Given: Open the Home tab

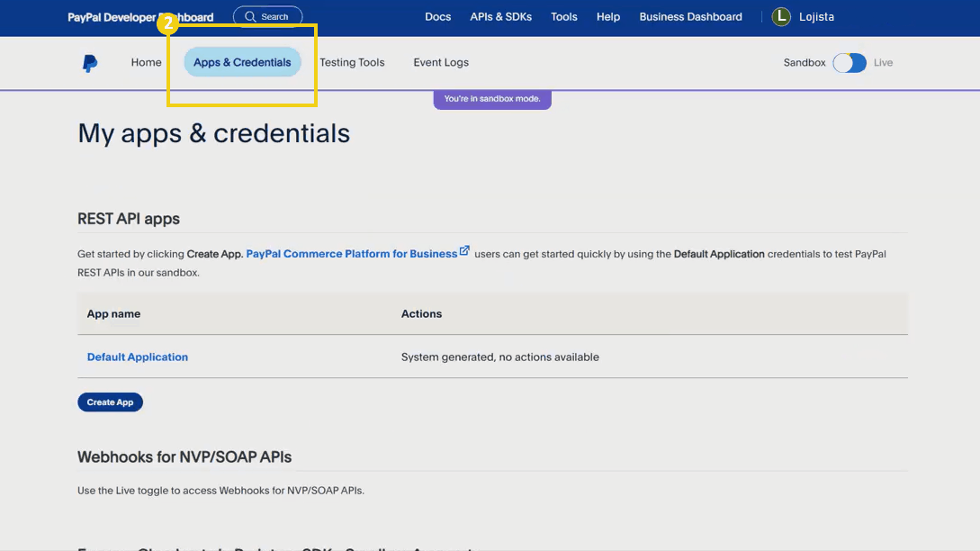Looking at the screenshot, I should 147,62.
